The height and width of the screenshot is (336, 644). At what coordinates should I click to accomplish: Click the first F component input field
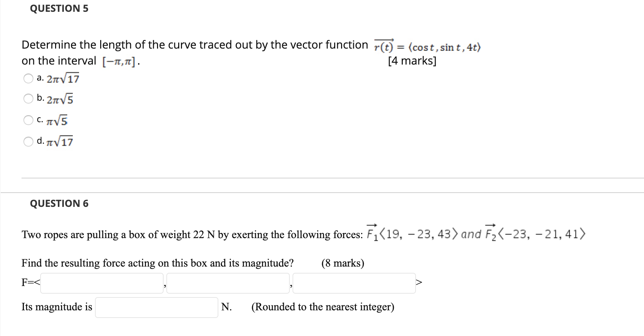(x=102, y=283)
